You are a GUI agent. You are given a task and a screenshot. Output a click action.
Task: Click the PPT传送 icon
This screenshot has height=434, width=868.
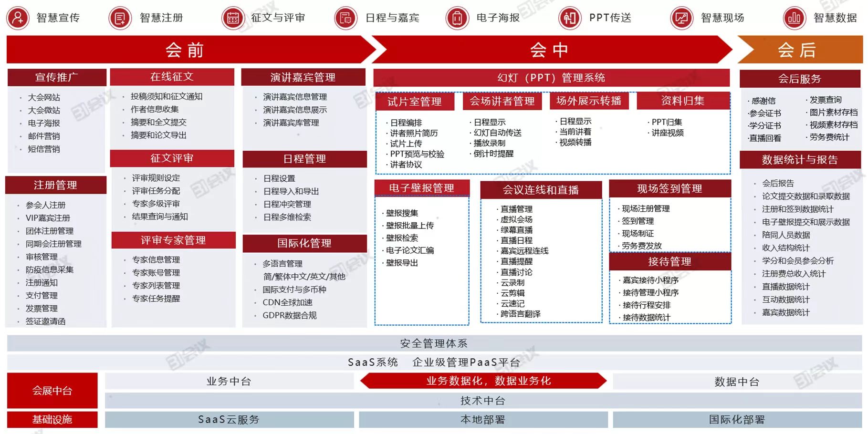[570, 18]
